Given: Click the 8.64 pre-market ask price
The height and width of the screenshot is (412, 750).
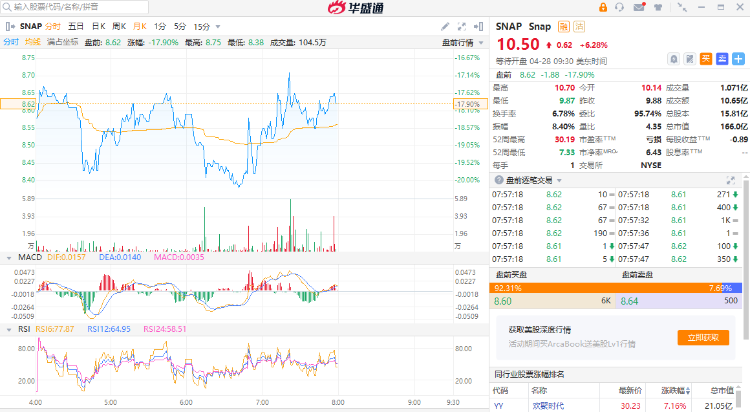Looking at the screenshot, I should (629, 301).
